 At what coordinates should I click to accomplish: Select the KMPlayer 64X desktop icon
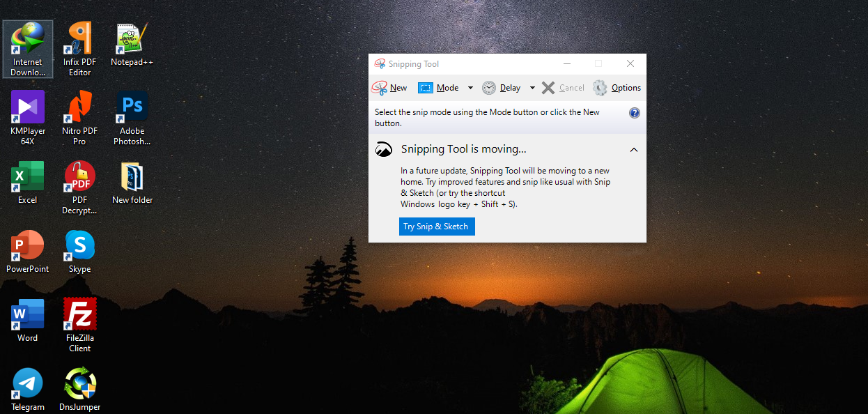click(x=27, y=118)
